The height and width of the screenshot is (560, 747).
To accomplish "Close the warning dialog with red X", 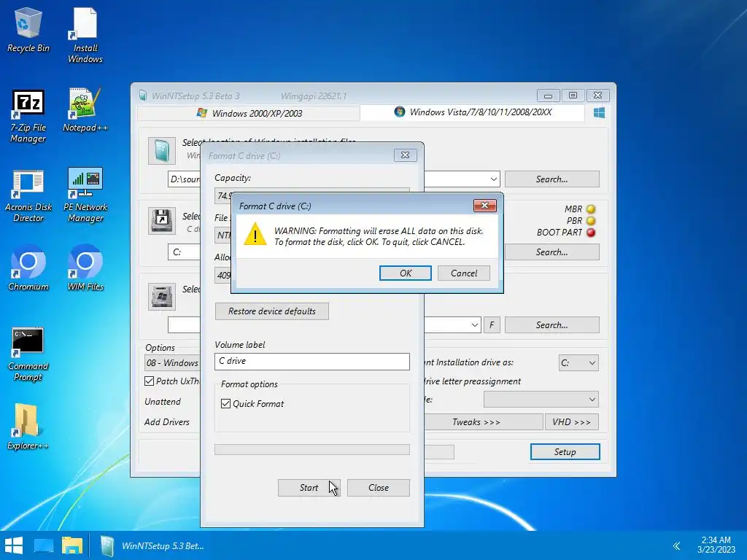I will (485, 205).
